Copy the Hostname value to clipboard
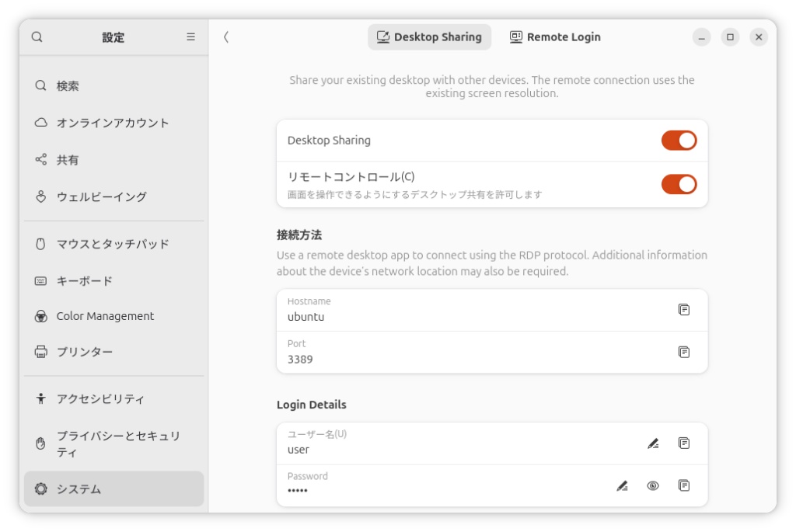Screen dimensions: 796x532 click(683, 310)
